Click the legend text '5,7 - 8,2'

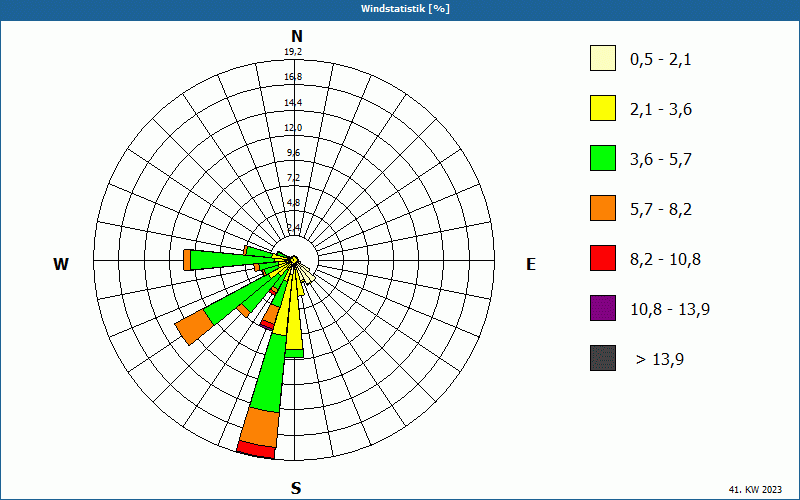point(661,210)
